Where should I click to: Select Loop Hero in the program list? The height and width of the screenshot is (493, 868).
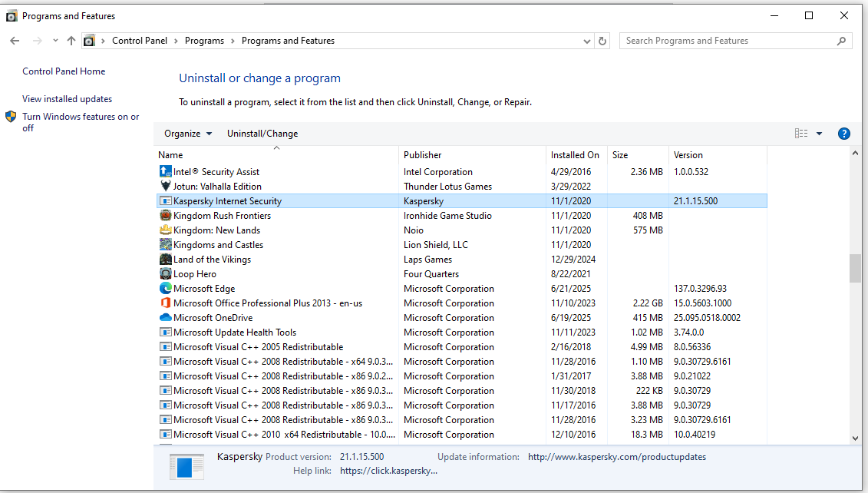[195, 273]
